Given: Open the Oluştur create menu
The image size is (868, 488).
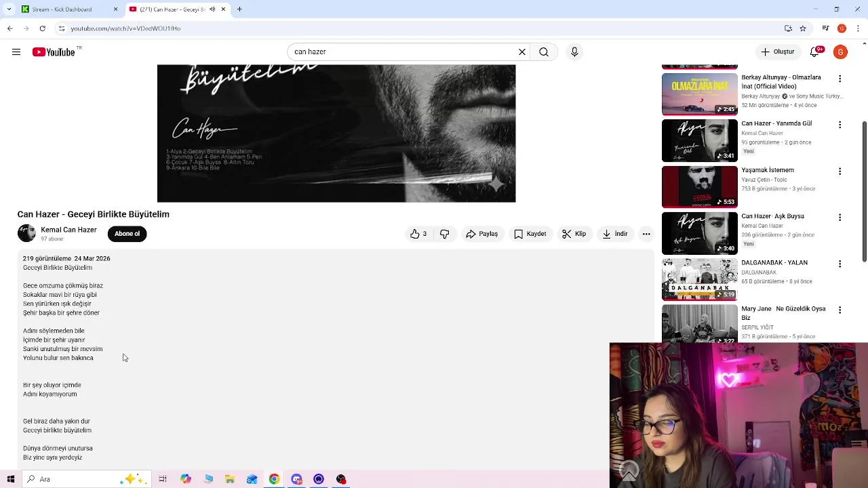Looking at the screenshot, I should coord(778,52).
